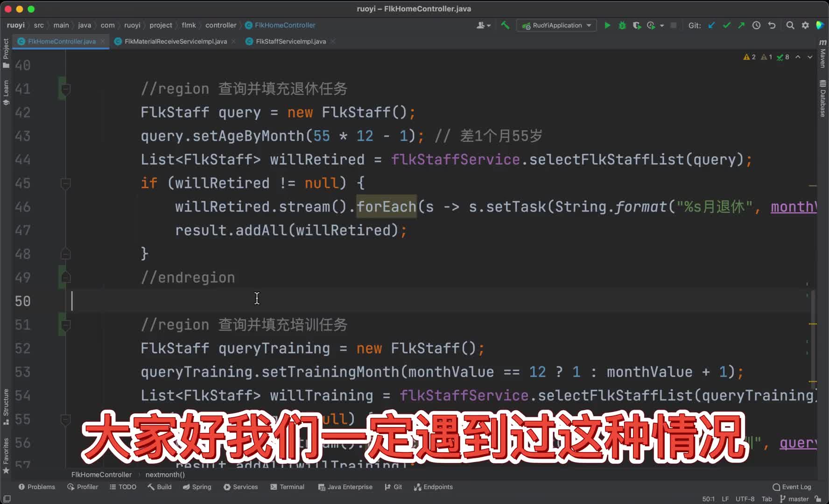
Task: Open the Terminal tool window
Action: click(288, 487)
